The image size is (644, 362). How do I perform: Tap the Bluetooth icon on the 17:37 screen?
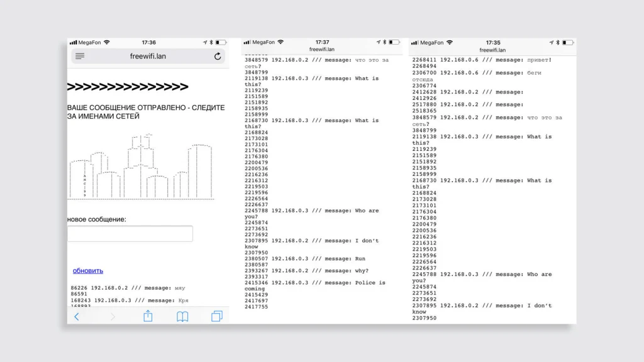384,42
